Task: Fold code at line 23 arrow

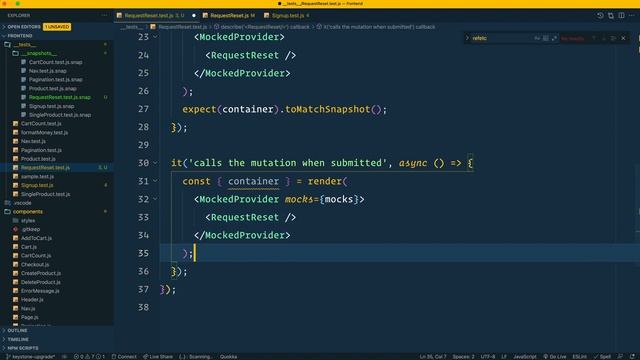Action: tap(155, 37)
